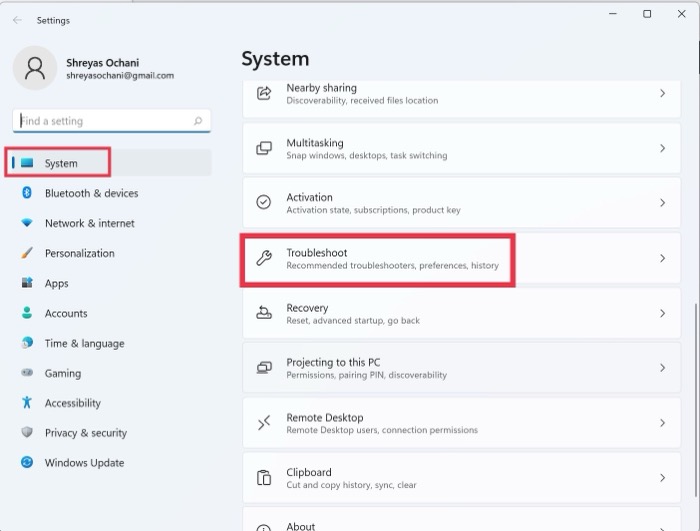Open the Remote Desktop settings page
Image resolution: width=700 pixels, height=531 pixels.
462,423
